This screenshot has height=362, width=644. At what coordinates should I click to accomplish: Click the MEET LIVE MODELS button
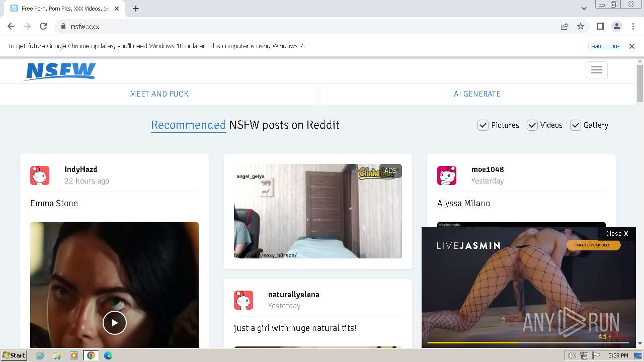[594, 245]
